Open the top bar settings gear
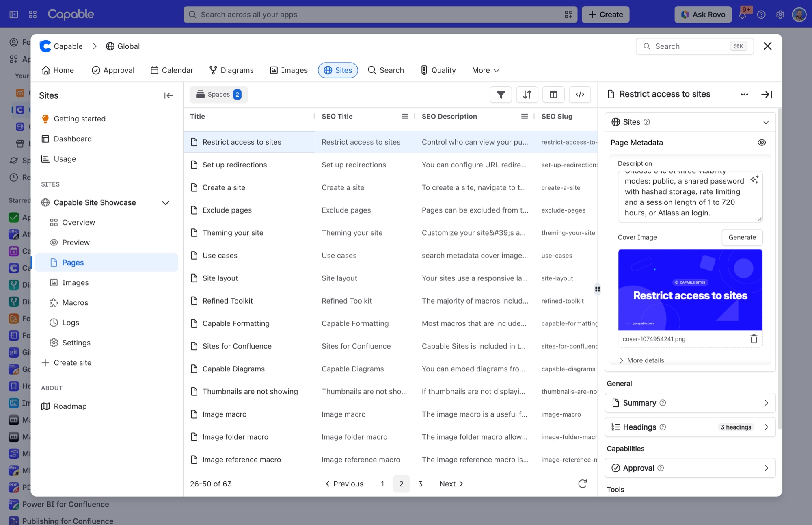This screenshot has width=812, height=525. (780, 15)
